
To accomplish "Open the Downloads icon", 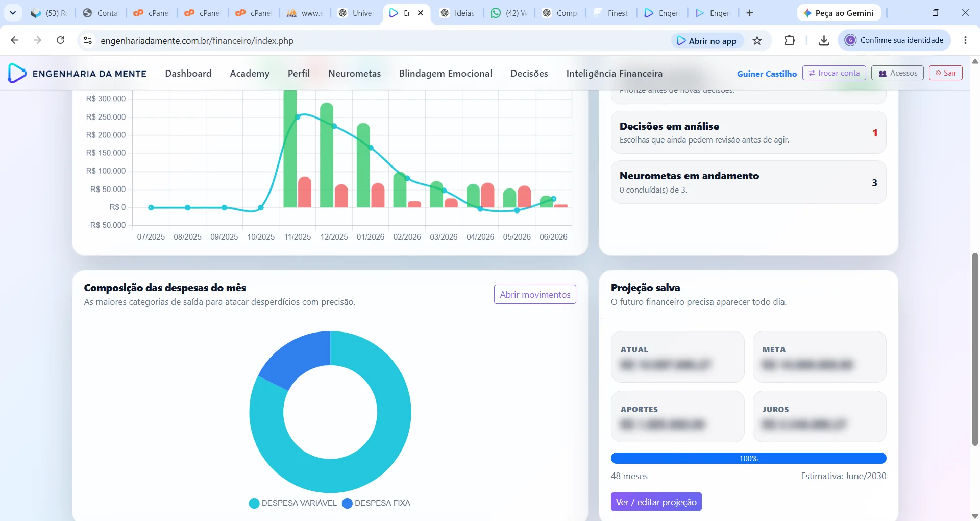I will point(824,40).
